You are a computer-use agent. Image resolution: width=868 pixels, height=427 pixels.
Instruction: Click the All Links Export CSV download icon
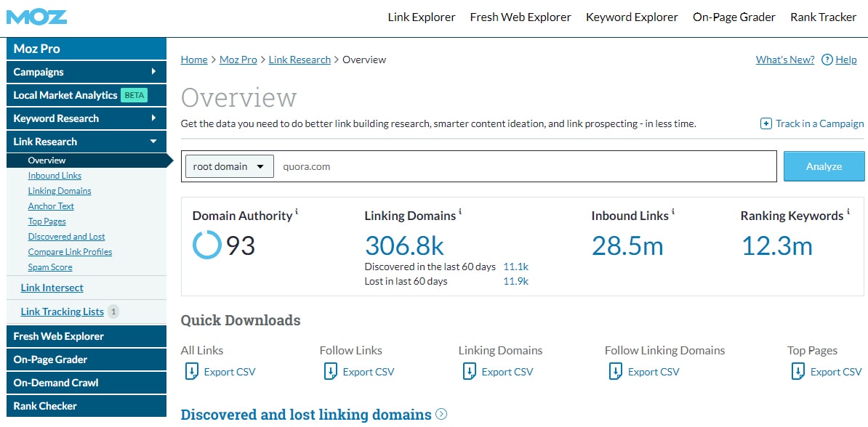pos(190,371)
